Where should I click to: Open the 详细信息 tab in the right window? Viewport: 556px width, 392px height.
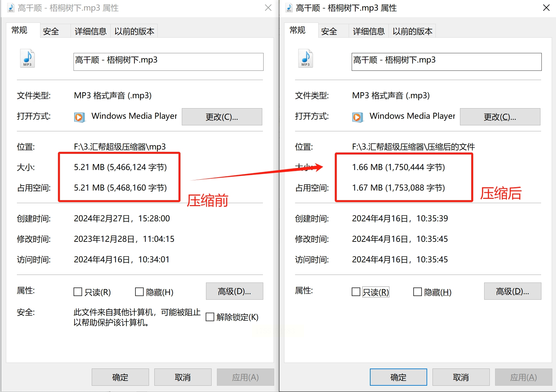coord(369,31)
